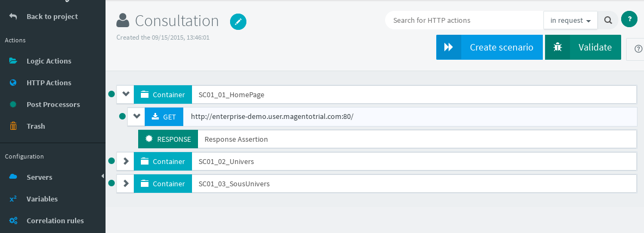Click the Variables x² icon
Image resolution: width=644 pixels, height=233 pixels.
(13, 199)
